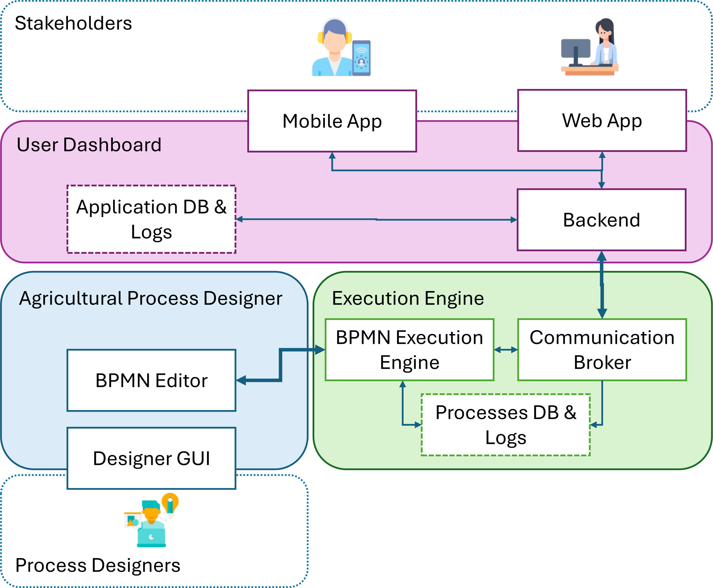713x588 pixels.
Task: Click the BPMN Execution Engine box
Action: [409, 350]
